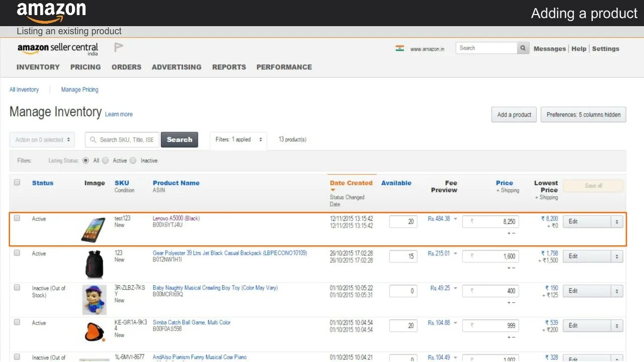
Task: Click the Amazon Seller Central logo
Action: pyautogui.click(x=58, y=49)
